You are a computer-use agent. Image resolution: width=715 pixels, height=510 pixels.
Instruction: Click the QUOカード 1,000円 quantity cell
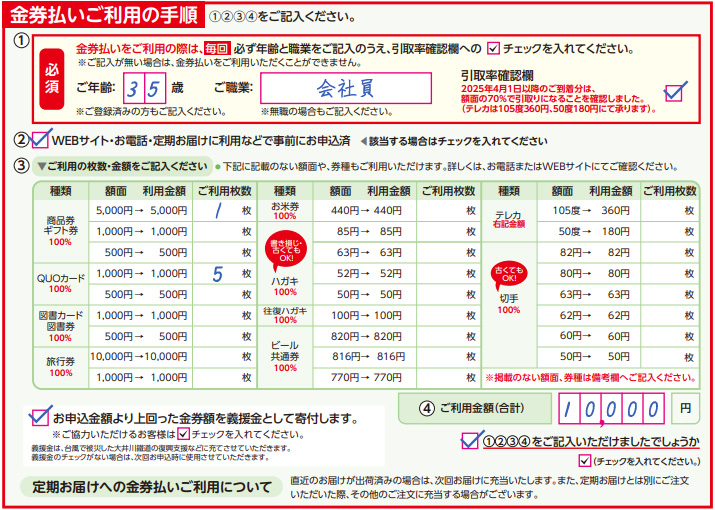pos(224,273)
